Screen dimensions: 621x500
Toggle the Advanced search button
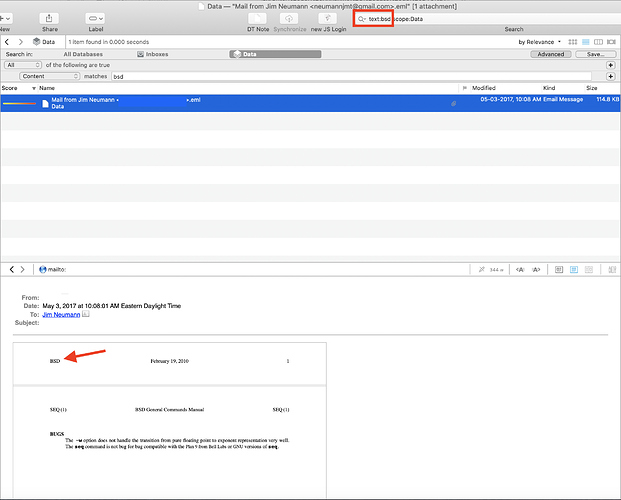coord(551,54)
